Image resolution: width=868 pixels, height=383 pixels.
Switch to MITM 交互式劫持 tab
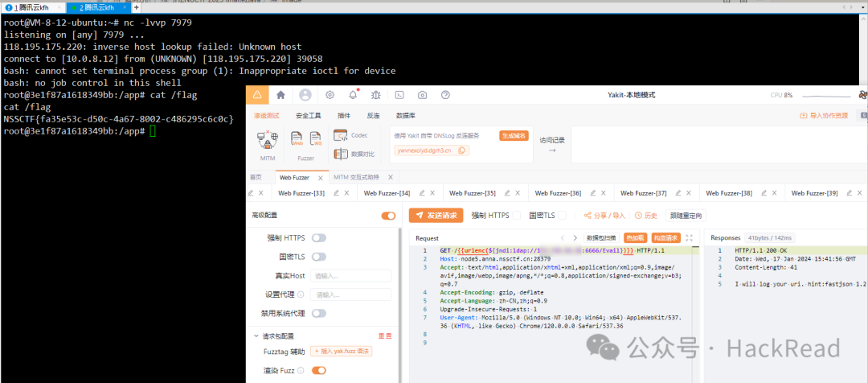(x=357, y=177)
